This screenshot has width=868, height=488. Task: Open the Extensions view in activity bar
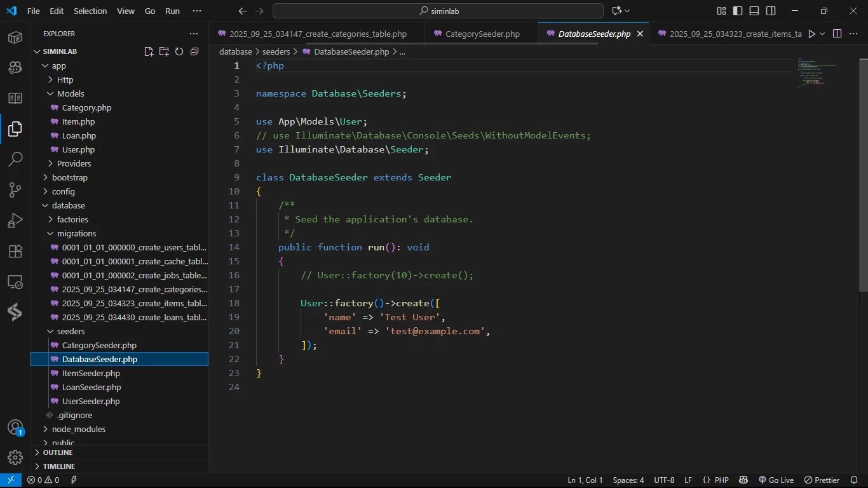point(15,251)
